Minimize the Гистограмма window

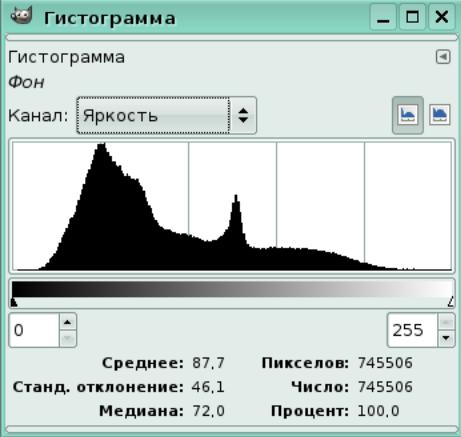tap(383, 16)
